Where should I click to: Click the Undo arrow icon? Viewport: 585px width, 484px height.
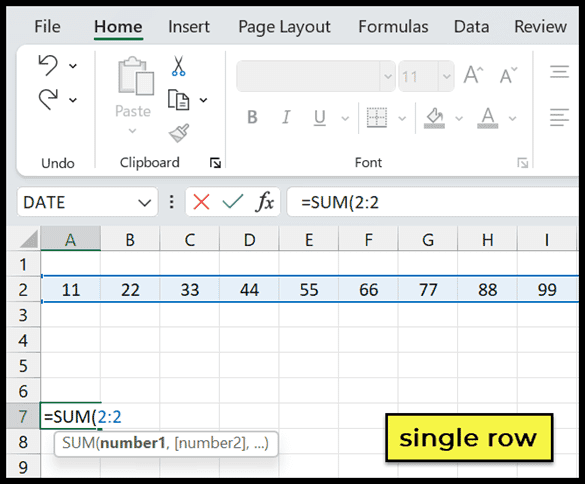pos(48,65)
